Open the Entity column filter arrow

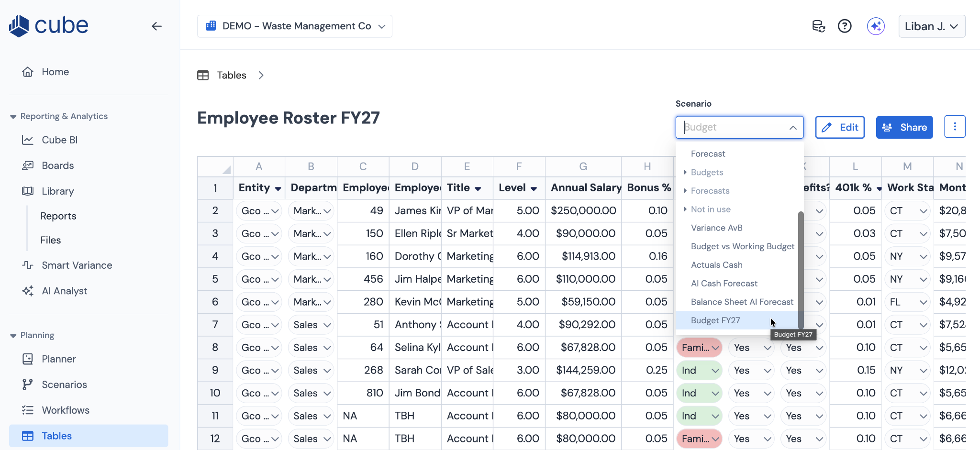(x=278, y=188)
